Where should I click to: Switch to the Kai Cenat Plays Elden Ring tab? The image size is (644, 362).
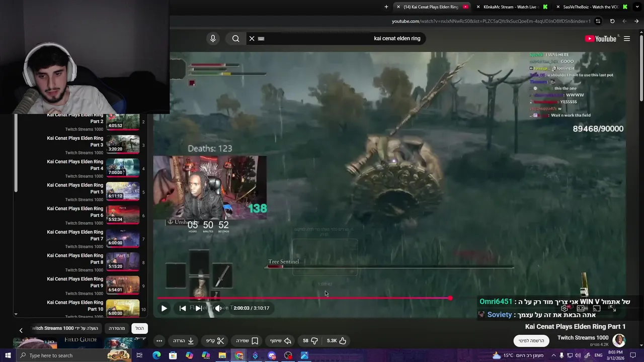click(x=432, y=7)
